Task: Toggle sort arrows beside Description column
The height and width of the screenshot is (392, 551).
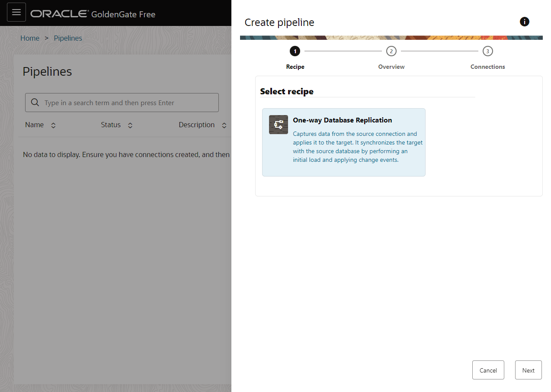Action: tap(224, 125)
